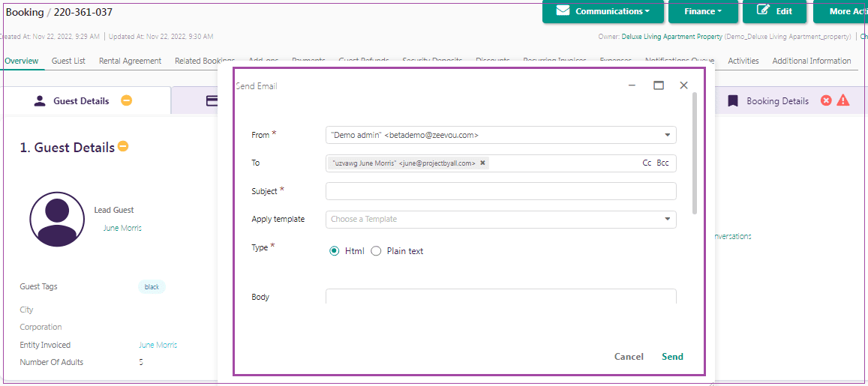Viewport: 868px width, 386px height.
Task: Expand the Apply template dropdown
Action: pos(667,220)
